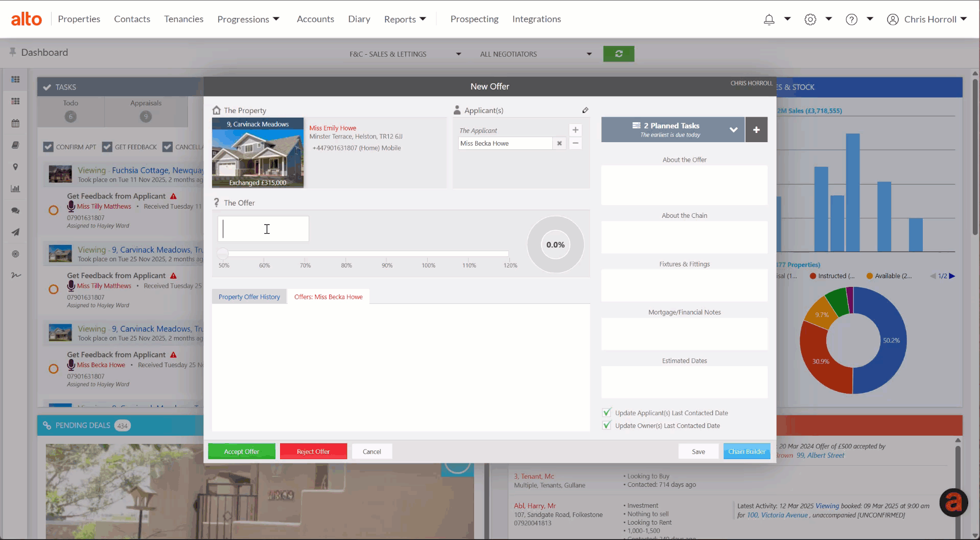This screenshot has width=980, height=540.
Task: Click the Mortgage/Financial Notes box
Action: tap(684, 334)
